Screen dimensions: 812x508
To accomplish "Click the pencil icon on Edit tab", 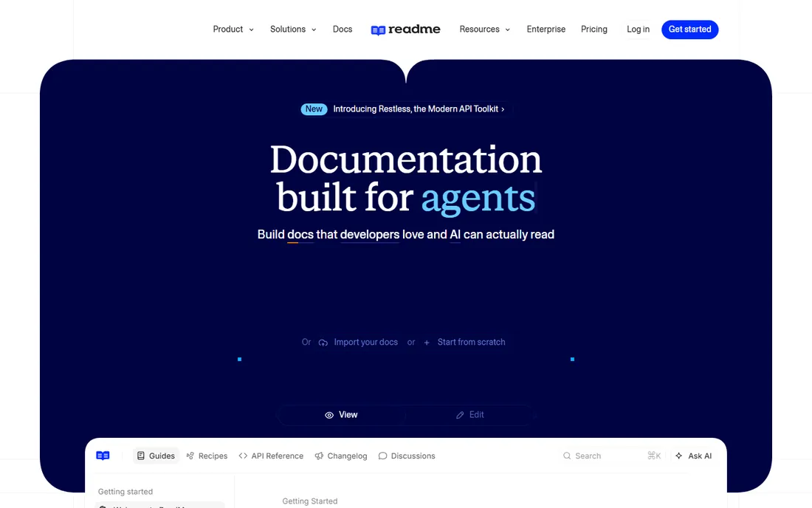I will (x=460, y=415).
